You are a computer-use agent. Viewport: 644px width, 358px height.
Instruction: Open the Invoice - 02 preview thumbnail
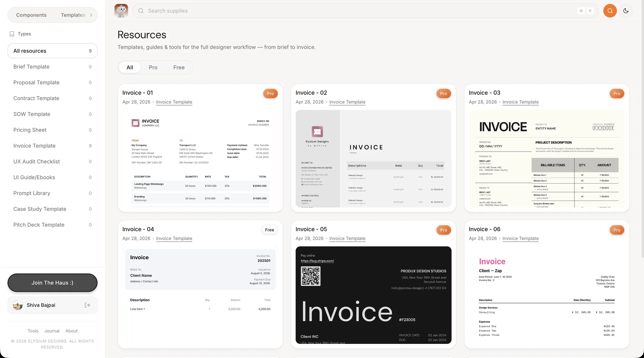click(x=374, y=159)
